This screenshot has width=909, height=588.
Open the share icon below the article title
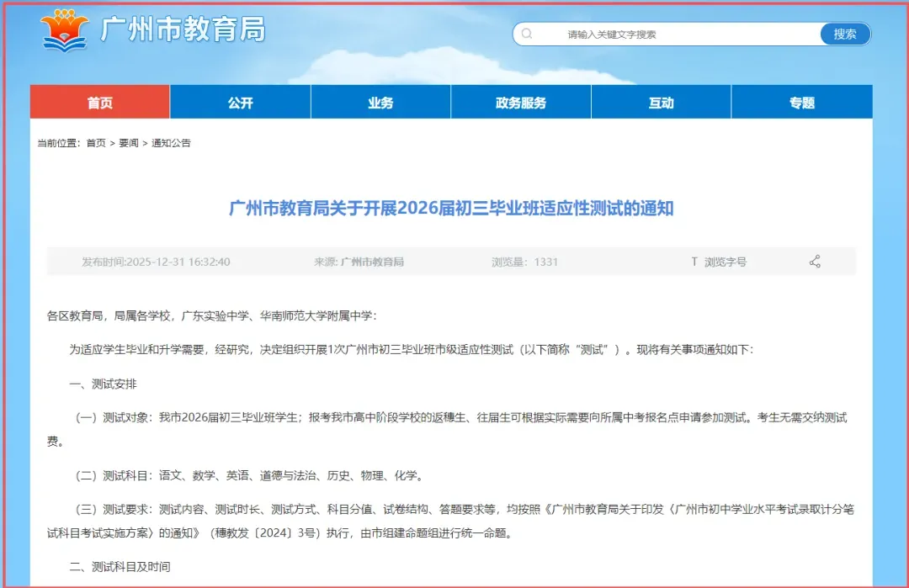[x=814, y=261]
